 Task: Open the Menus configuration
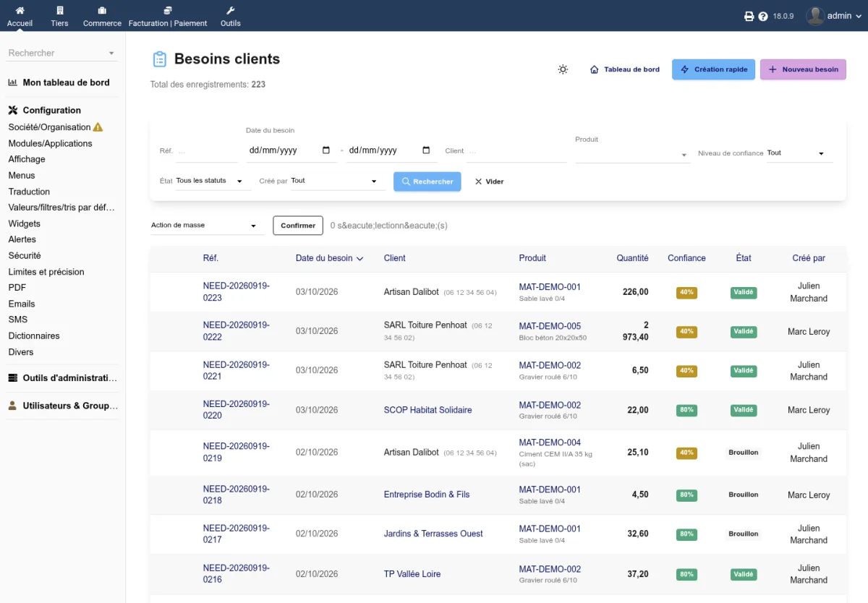[x=22, y=175]
